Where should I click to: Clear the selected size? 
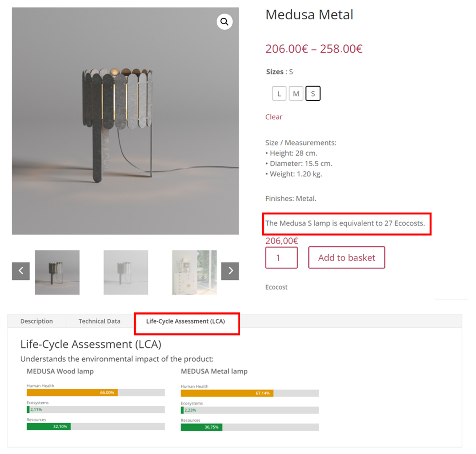click(x=274, y=117)
